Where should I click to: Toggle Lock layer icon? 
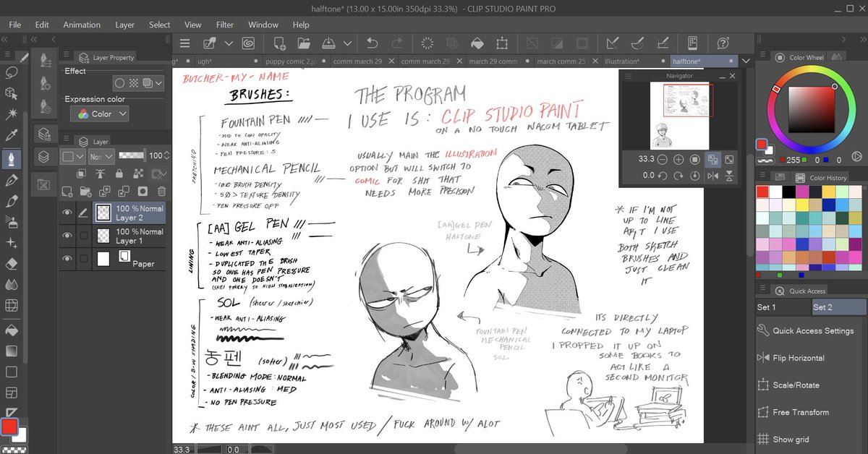pyautogui.click(x=119, y=174)
